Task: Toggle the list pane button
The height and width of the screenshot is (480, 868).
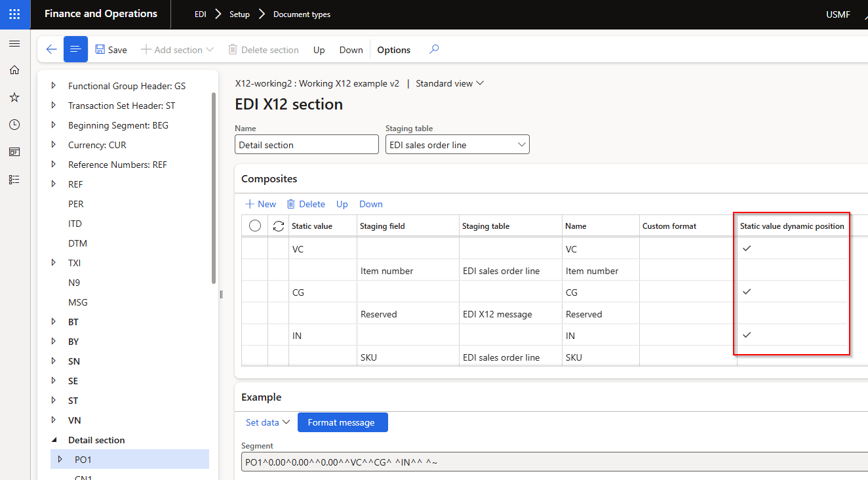Action: point(75,49)
